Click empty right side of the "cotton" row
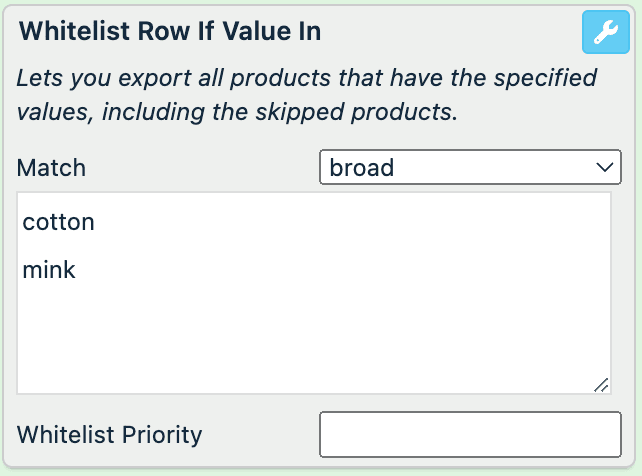 400,222
